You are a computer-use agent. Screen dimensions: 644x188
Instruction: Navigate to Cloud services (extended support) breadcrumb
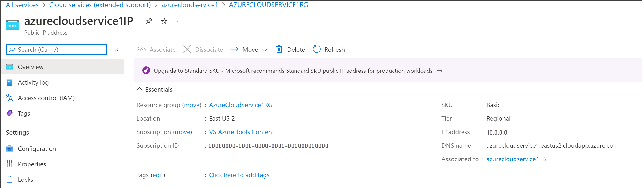point(100,5)
